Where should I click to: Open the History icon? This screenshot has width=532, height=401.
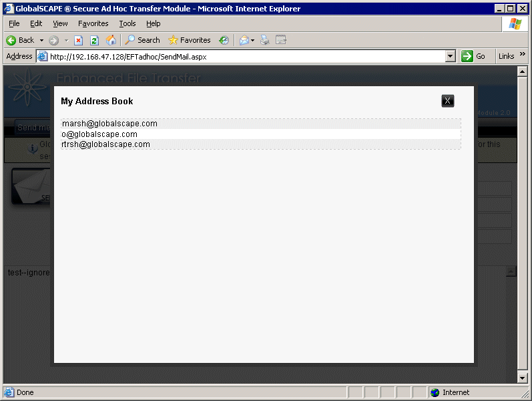point(224,41)
